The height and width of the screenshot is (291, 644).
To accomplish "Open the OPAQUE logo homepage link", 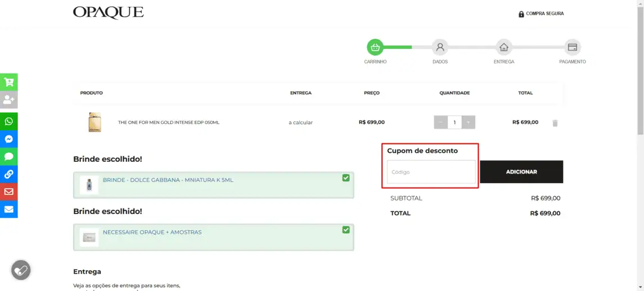I will (109, 13).
